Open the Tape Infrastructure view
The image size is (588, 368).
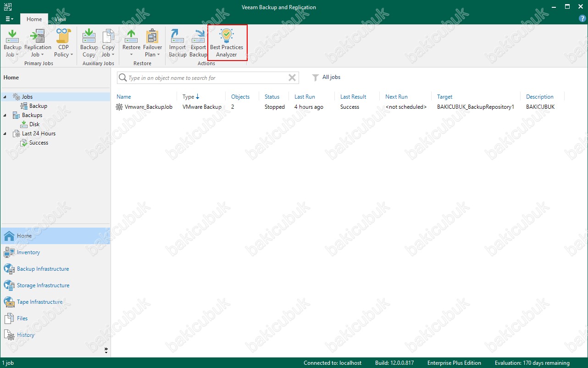tap(39, 302)
